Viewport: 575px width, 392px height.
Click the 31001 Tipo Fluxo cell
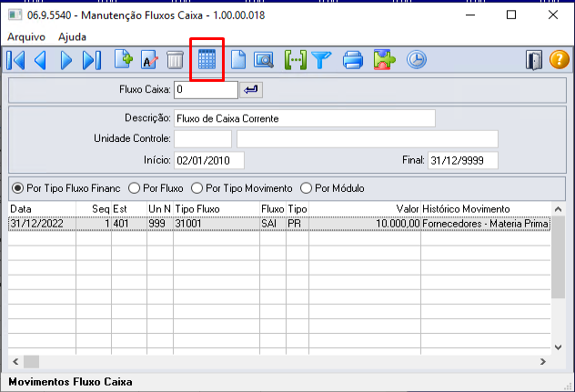click(x=217, y=224)
